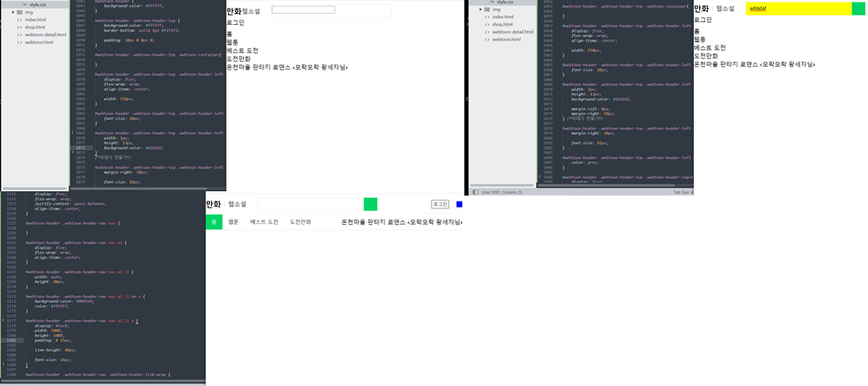Click 웹소설 in the styled preview header
Screen dimensions: 868x386
click(238, 204)
